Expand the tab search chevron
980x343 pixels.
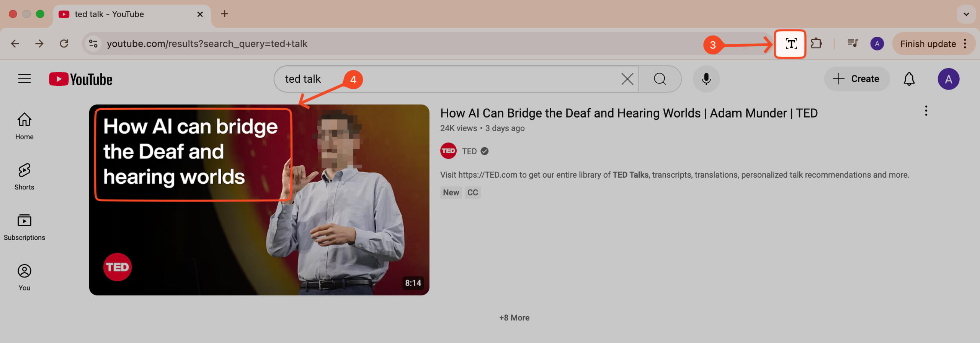coord(966,14)
